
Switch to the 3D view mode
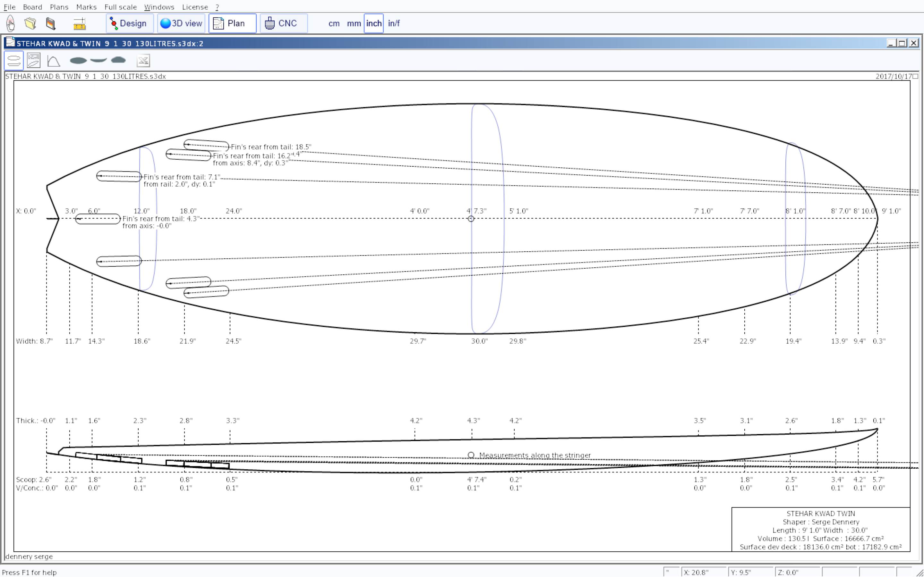181,23
